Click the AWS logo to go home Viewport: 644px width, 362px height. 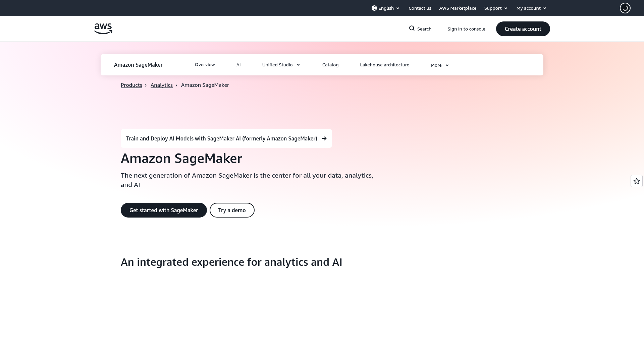(103, 28)
